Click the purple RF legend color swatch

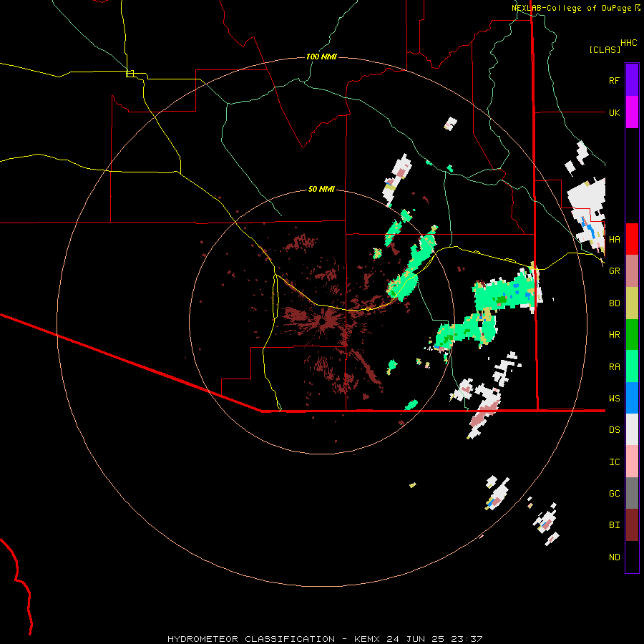coord(632,80)
